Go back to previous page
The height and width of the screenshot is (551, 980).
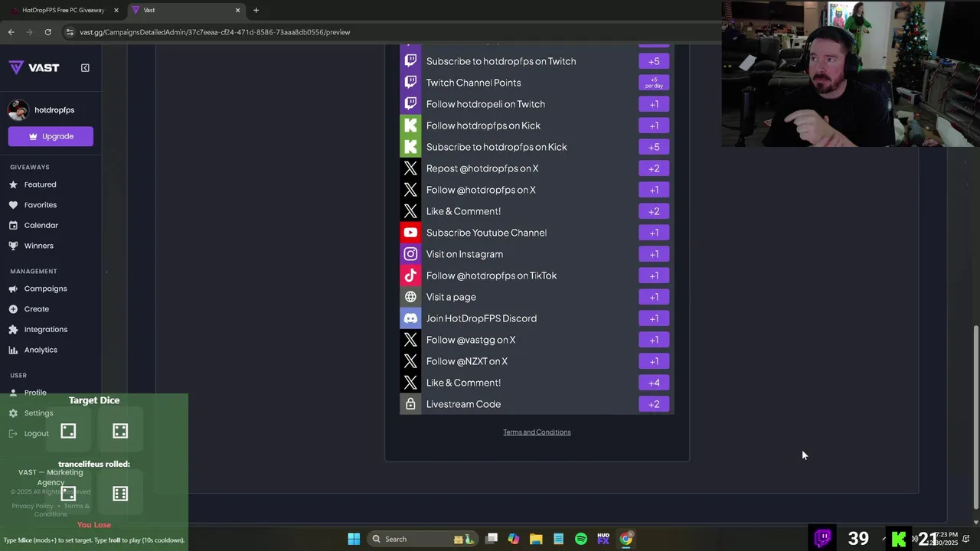tap(11, 32)
